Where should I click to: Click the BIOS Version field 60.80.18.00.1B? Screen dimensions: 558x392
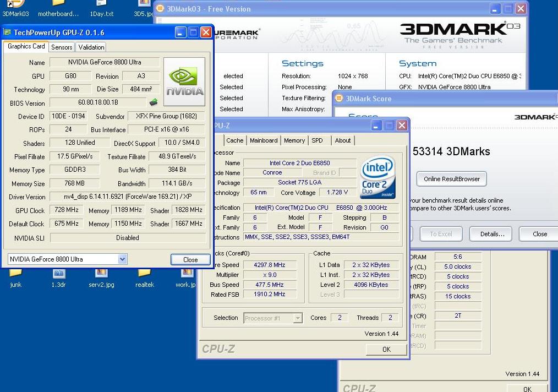[x=98, y=102]
